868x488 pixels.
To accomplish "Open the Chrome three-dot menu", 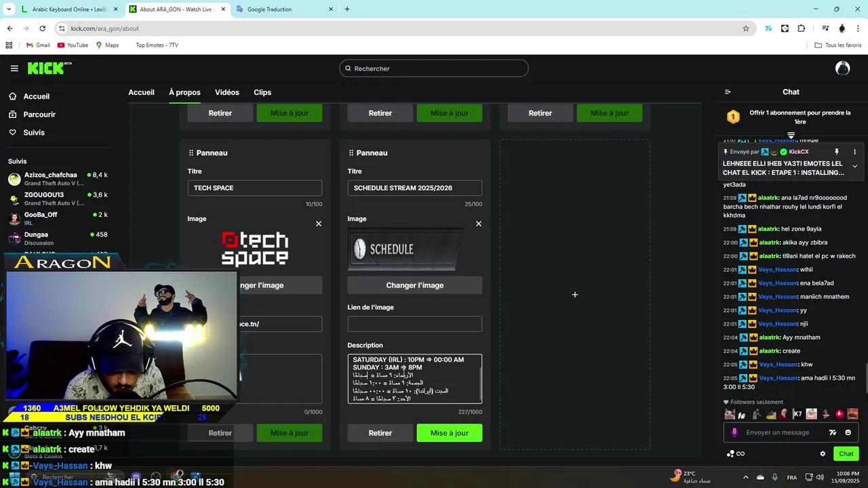I will click(858, 28).
